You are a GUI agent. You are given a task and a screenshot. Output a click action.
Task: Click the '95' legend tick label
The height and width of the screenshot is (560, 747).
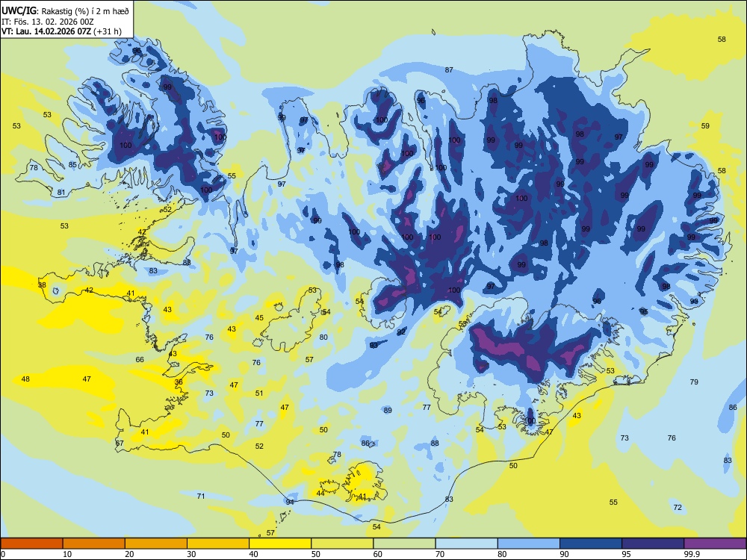(626, 554)
